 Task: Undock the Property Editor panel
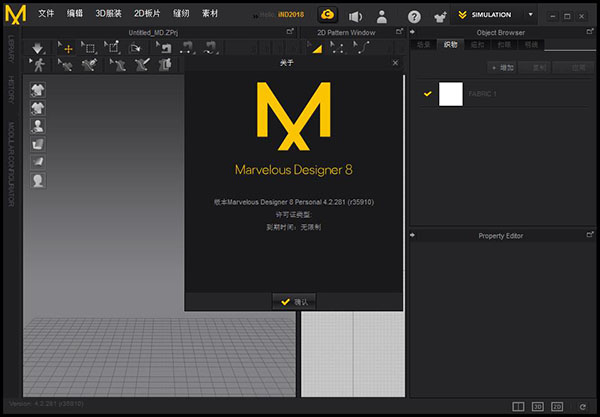590,234
